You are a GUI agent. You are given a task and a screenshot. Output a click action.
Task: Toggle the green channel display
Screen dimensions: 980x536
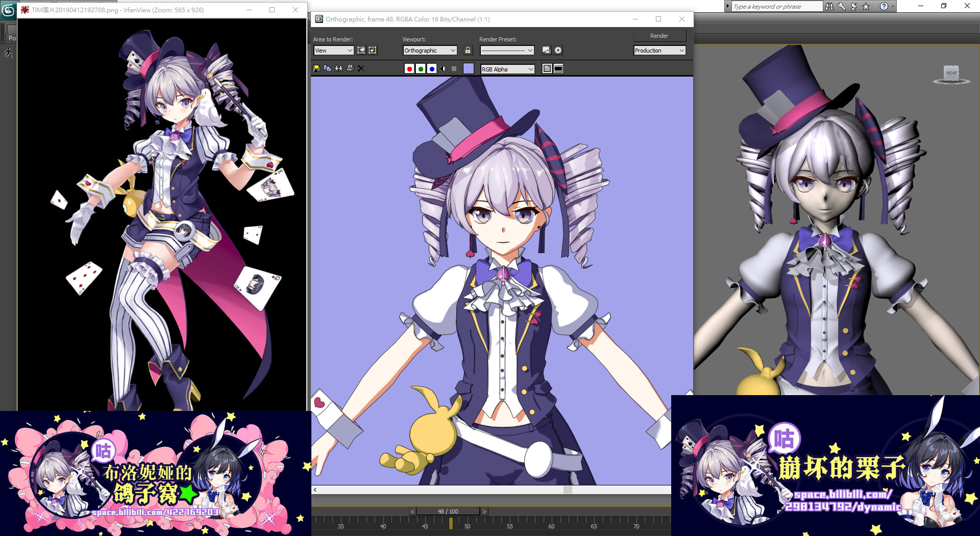[x=421, y=69]
